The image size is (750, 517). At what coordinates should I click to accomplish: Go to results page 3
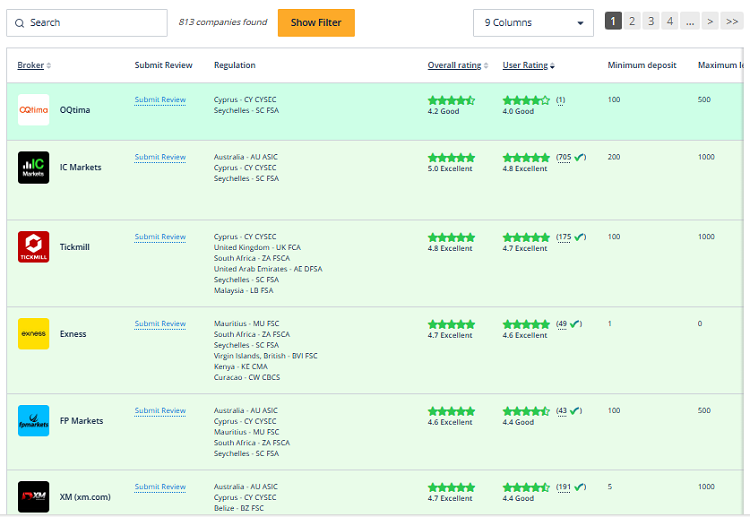tap(651, 21)
